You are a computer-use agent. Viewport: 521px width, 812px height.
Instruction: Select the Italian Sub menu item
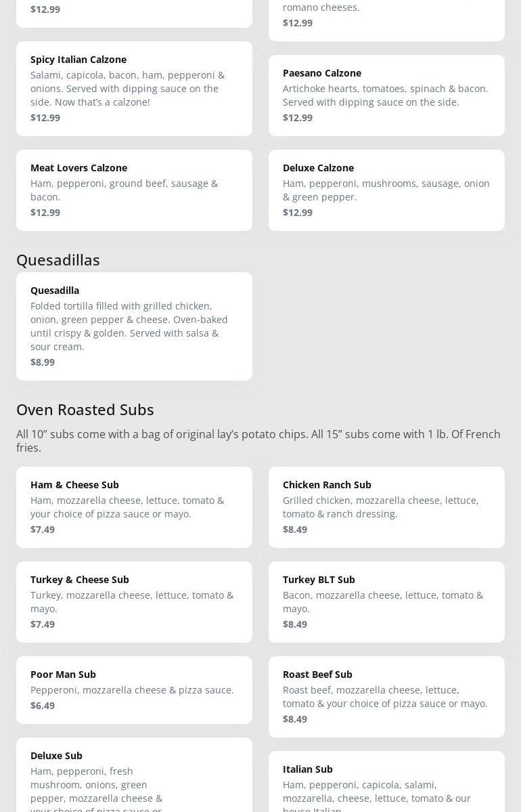pyautogui.click(x=386, y=786)
